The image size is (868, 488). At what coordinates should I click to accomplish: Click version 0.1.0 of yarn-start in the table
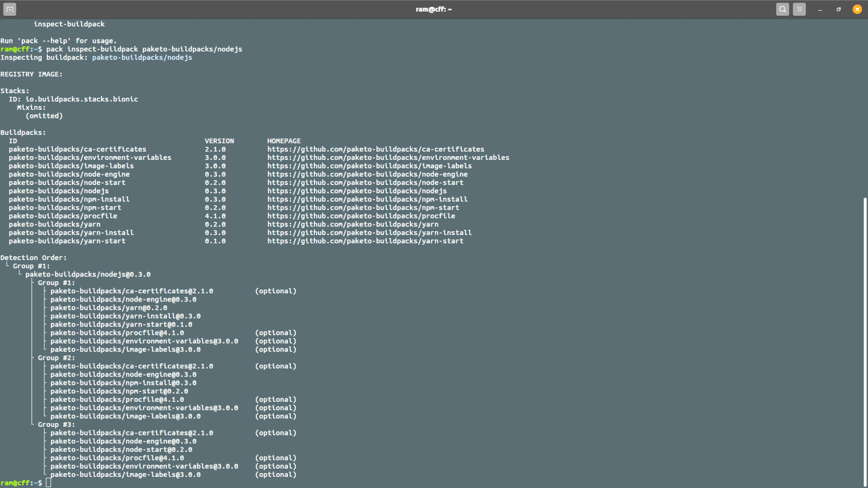215,241
